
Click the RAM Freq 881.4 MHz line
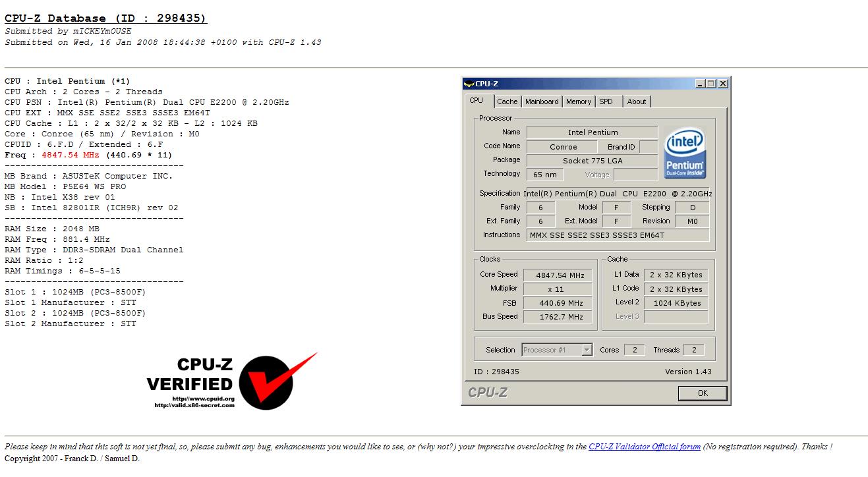[57, 239]
